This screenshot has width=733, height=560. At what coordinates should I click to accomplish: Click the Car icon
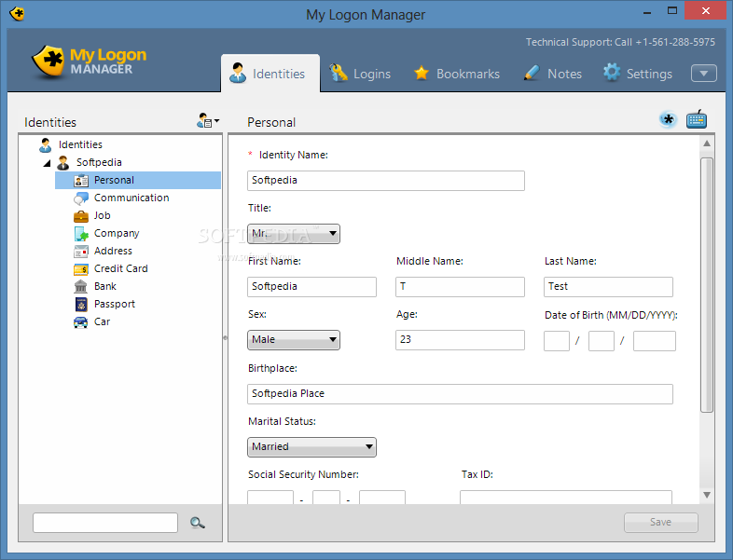tap(81, 322)
